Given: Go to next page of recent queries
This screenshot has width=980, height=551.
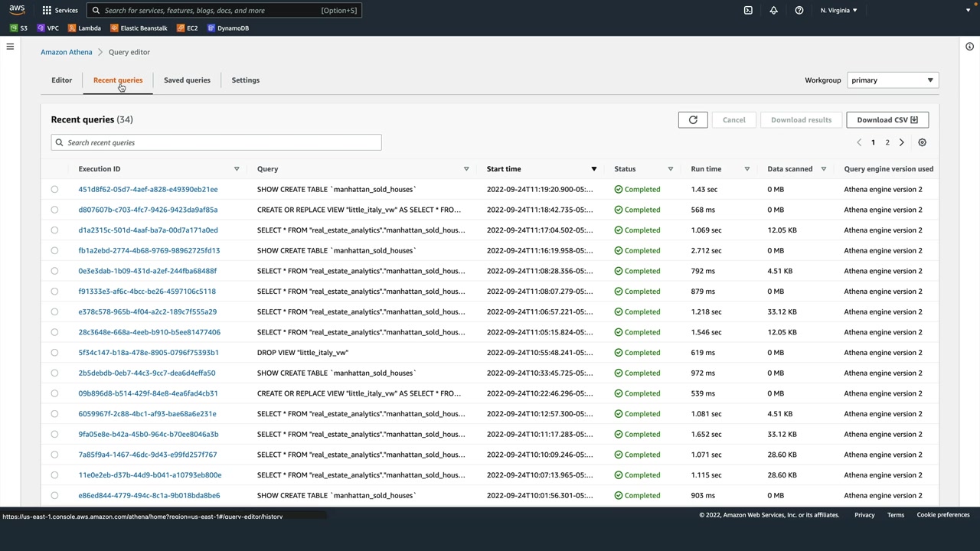Looking at the screenshot, I should (901, 142).
